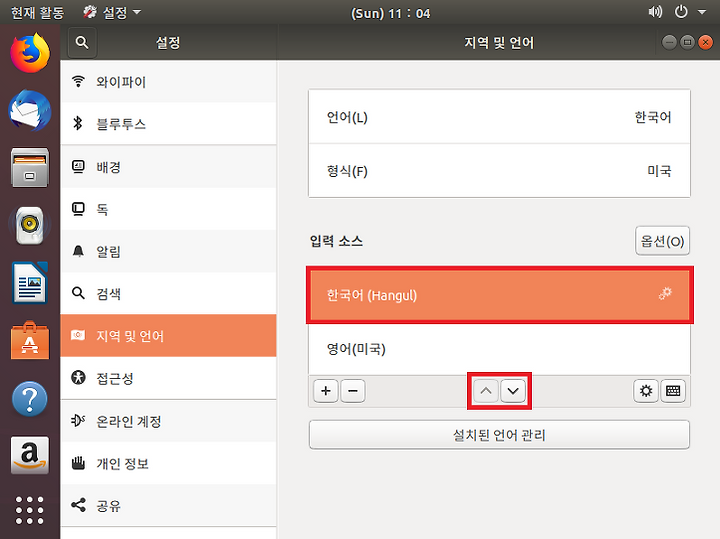The image size is (720, 539).
Task: Open the Help icon in the dock
Action: 29,399
